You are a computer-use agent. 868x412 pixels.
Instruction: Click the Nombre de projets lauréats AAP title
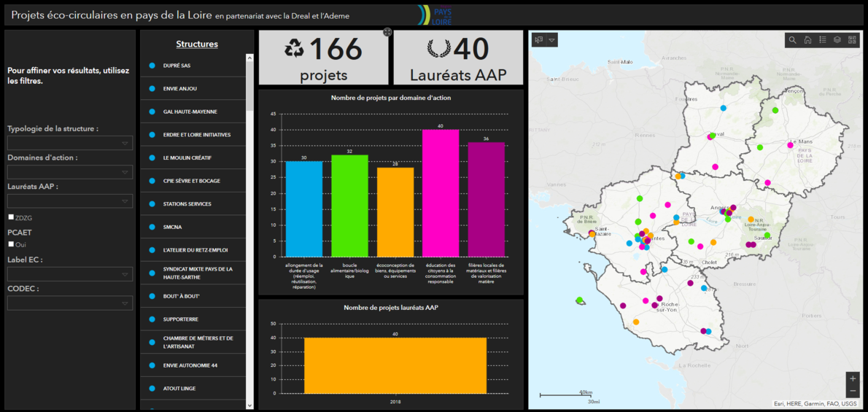tap(391, 307)
